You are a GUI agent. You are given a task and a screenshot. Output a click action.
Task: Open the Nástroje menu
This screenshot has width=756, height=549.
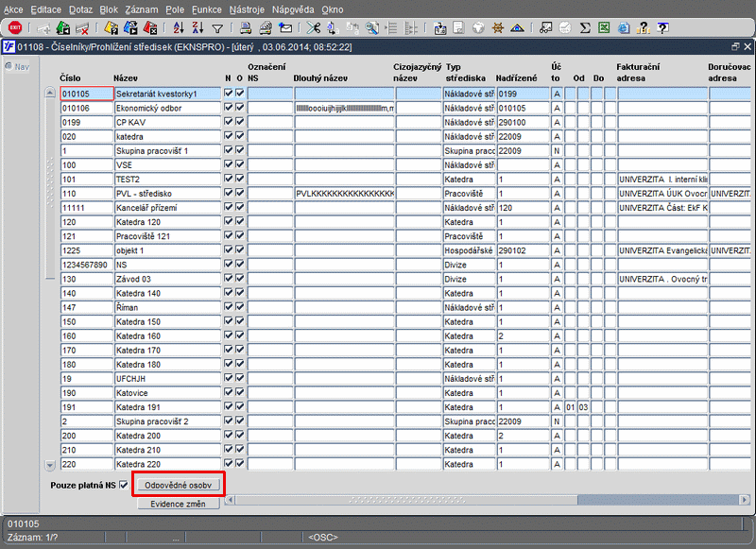247,9
